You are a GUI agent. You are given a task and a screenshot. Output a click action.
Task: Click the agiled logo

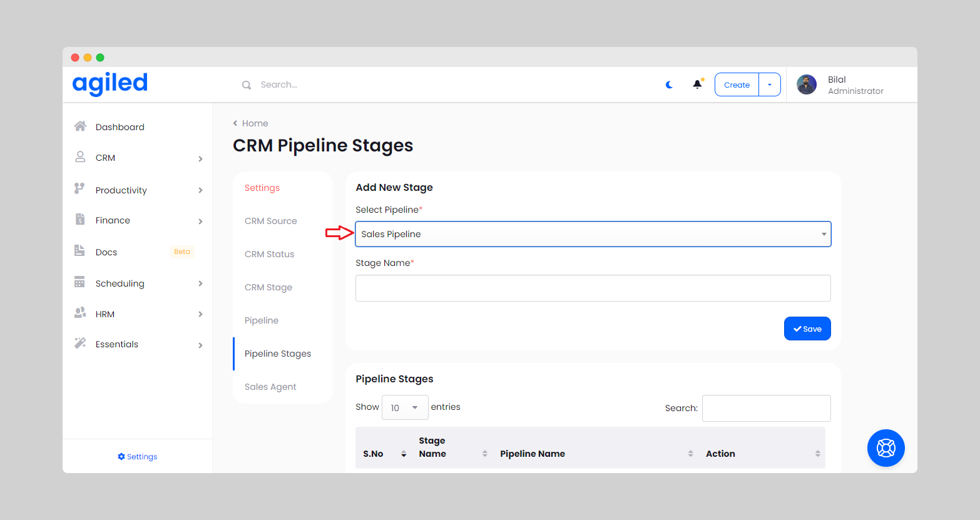coord(110,84)
